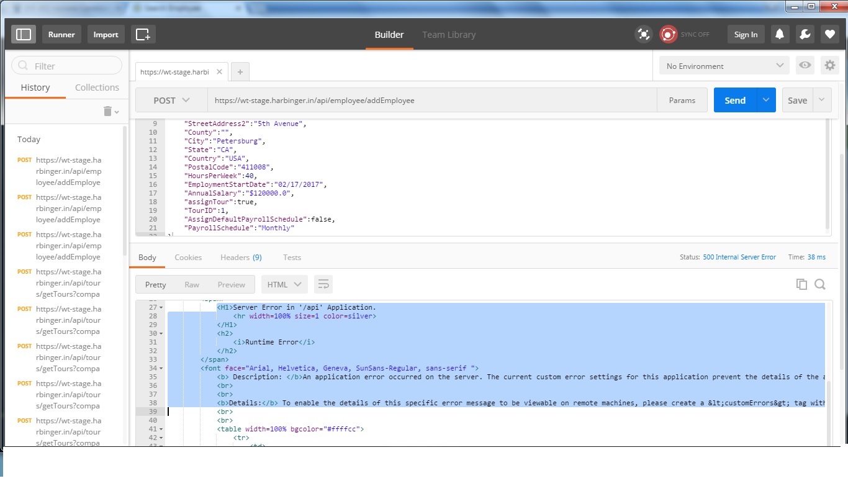The width and height of the screenshot is (848, 504).
Task: Click the SYNC OFF label
Action: click(695, 34)
